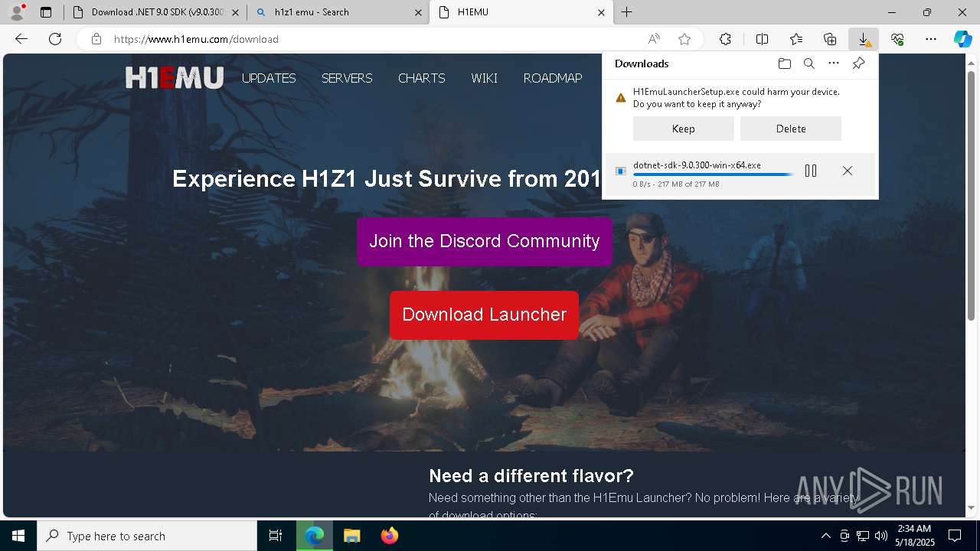Screen dimensions: 980x551
Task: Open Collections icon
Action: coord(830,39)
